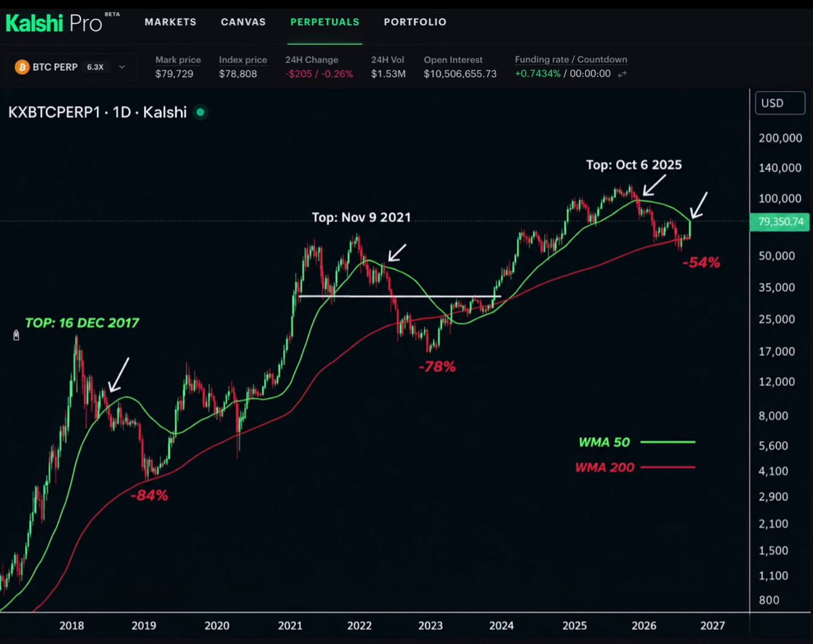Click the 2027 label on the time axis
This screenshot has width=813, height=644.
click(x=712, y=625)
